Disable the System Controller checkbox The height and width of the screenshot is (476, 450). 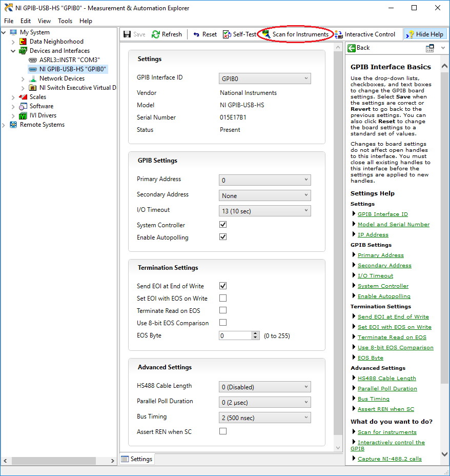coord(223,225)
